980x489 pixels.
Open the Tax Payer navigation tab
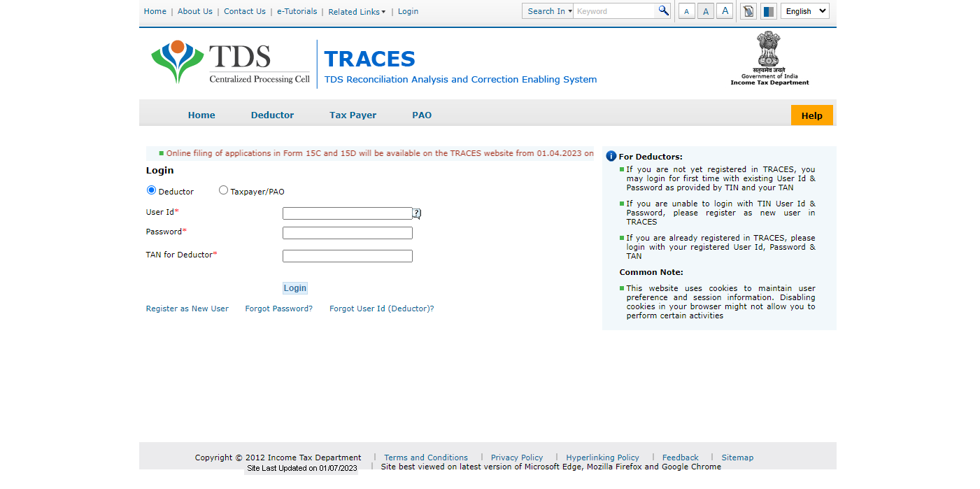353,115
